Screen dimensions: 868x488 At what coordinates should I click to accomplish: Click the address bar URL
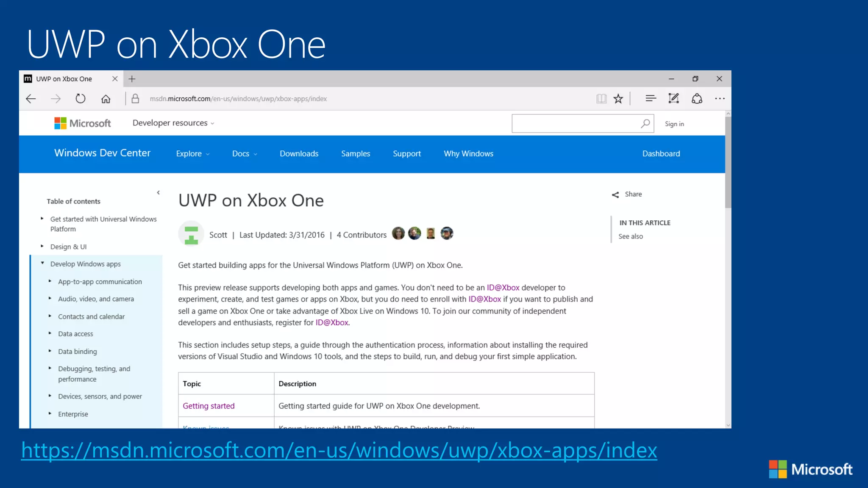238,99
